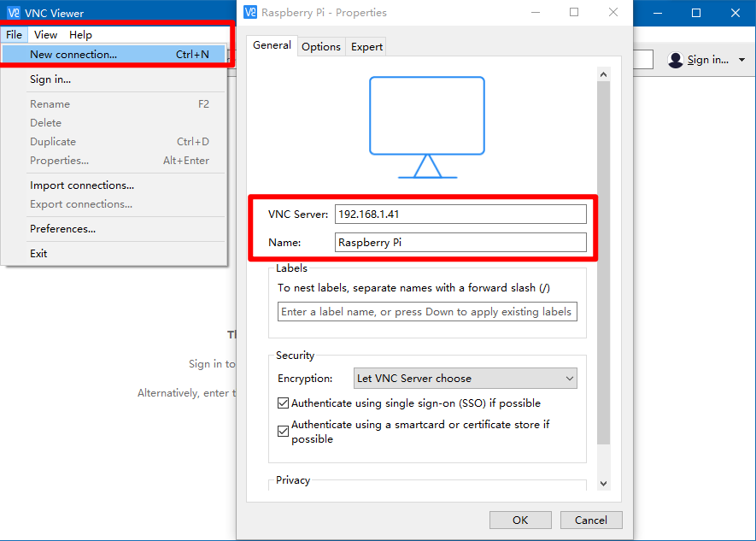The width and height of the screenshot is (756, 541).
Task: Select Sign in... menu entry
Action: pyautogui.click(x=114, y=79)
